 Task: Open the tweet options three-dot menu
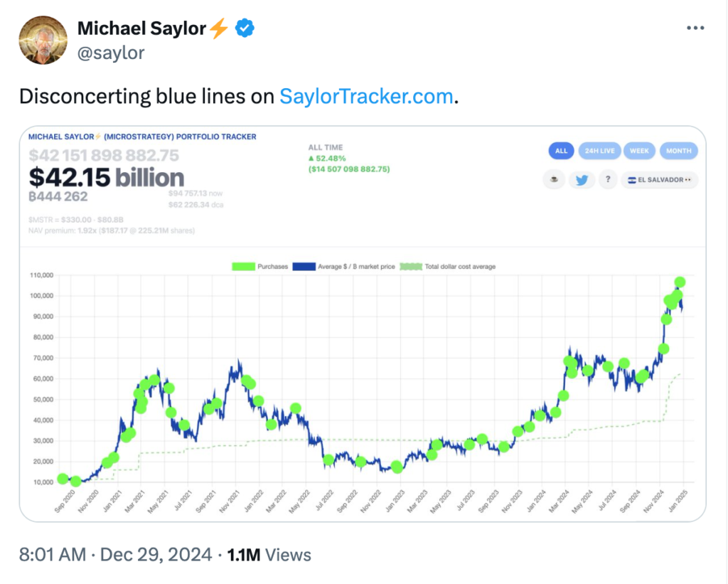[x=695, y=27]
